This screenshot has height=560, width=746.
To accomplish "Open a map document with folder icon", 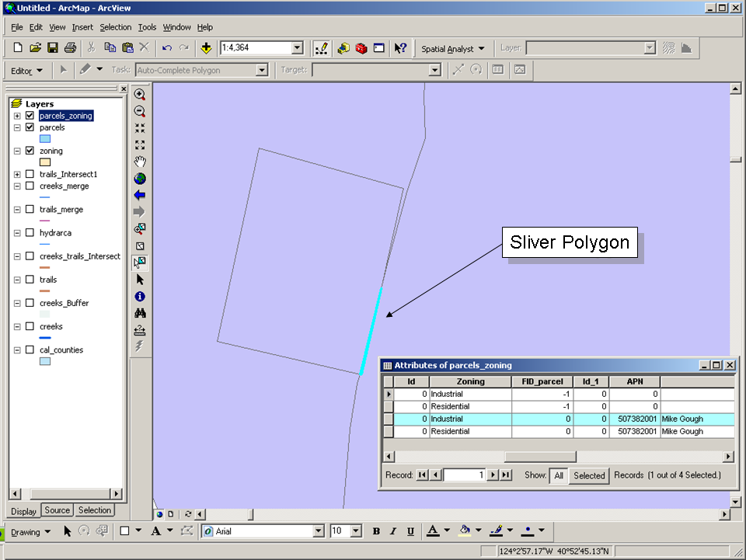I will point(35,47).
